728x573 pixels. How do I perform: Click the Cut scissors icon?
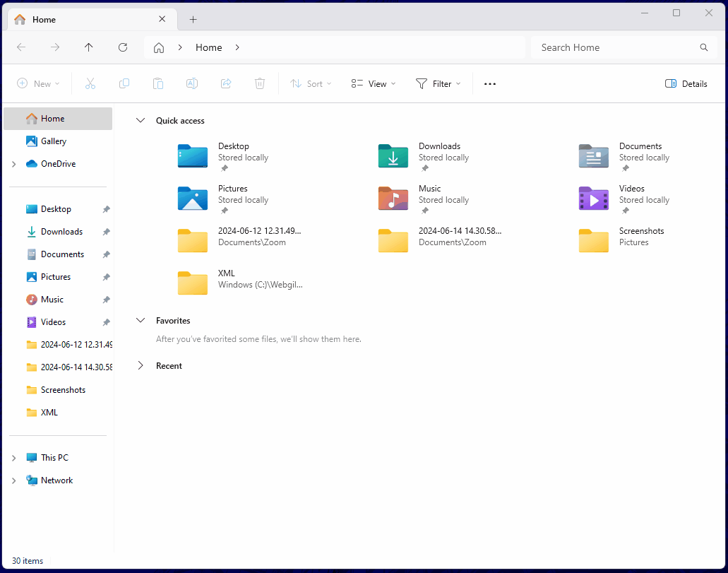(x=90, y=83)
